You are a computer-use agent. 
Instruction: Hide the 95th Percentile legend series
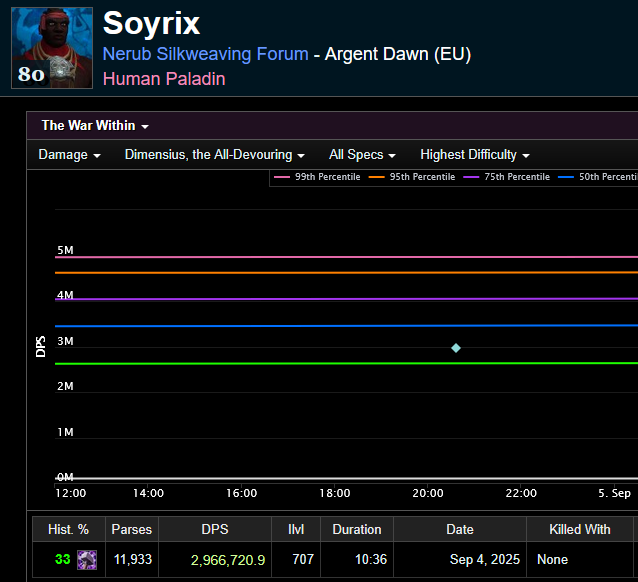point(412,177)
